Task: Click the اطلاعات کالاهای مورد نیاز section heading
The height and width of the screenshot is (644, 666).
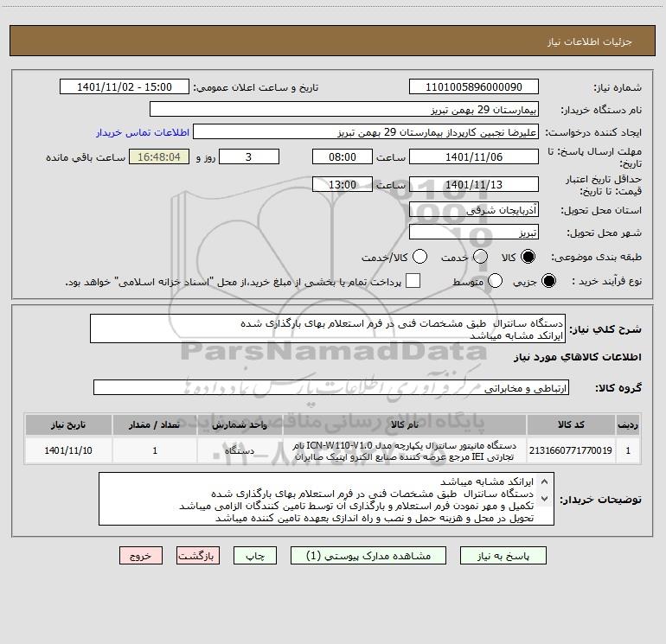Action: click(578, 357)
